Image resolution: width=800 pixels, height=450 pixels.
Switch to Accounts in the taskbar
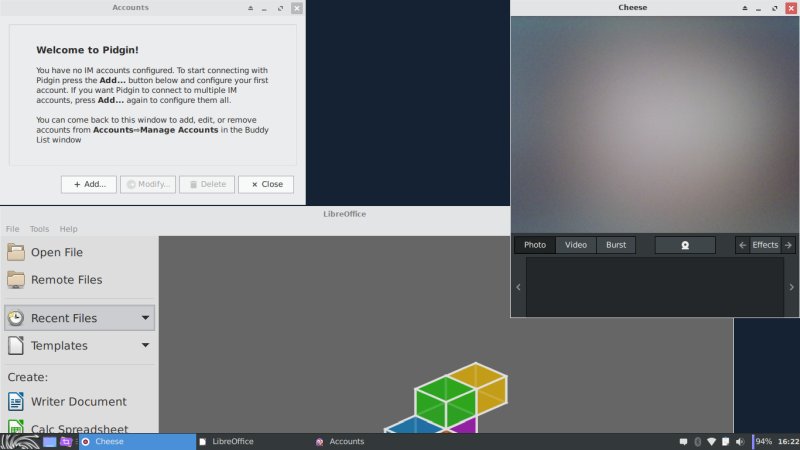(371, 442)
